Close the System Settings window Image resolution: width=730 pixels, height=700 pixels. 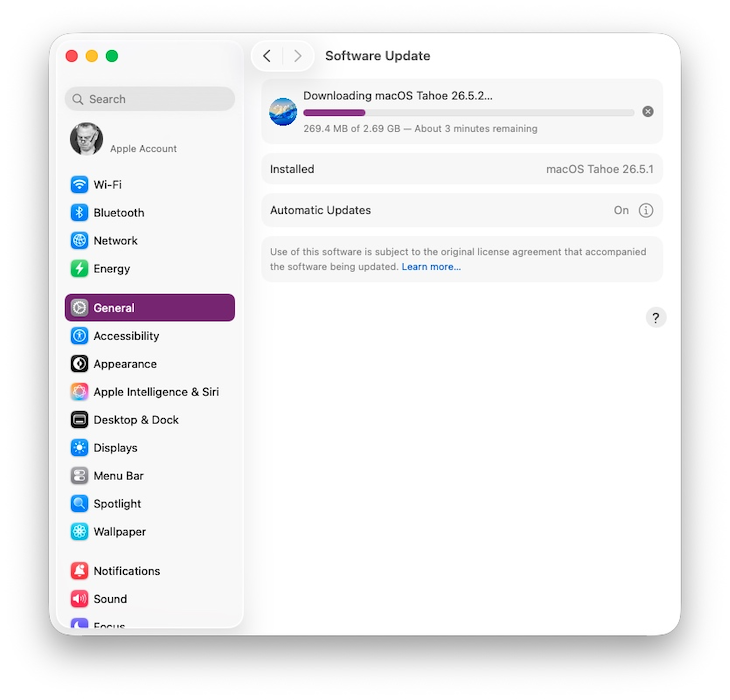72,56
